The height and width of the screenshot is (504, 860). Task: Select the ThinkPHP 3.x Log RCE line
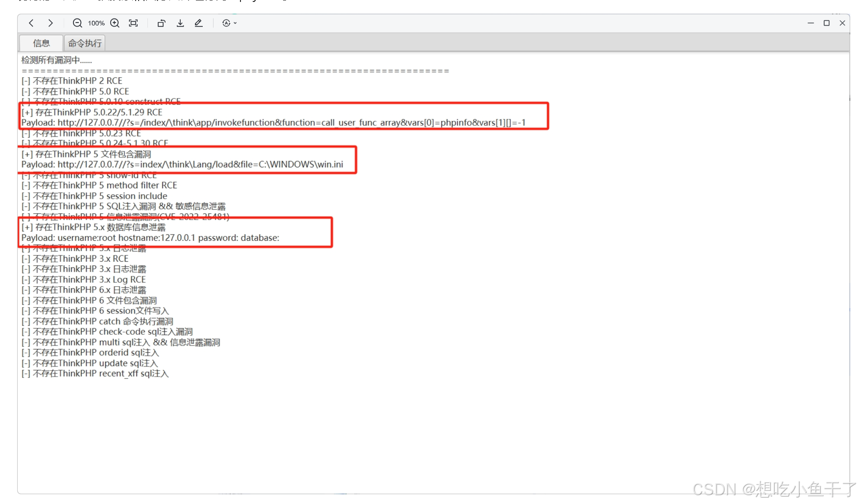point(84,279)
